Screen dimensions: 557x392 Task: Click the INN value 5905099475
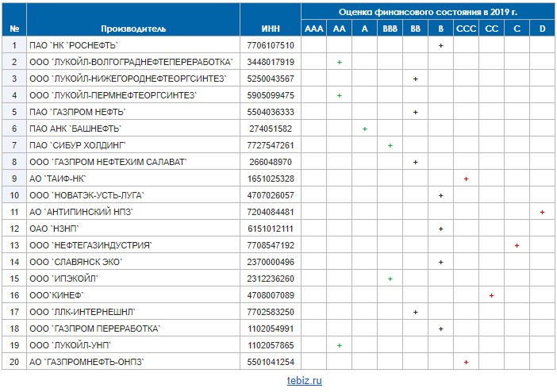click(x=271, y=95)
